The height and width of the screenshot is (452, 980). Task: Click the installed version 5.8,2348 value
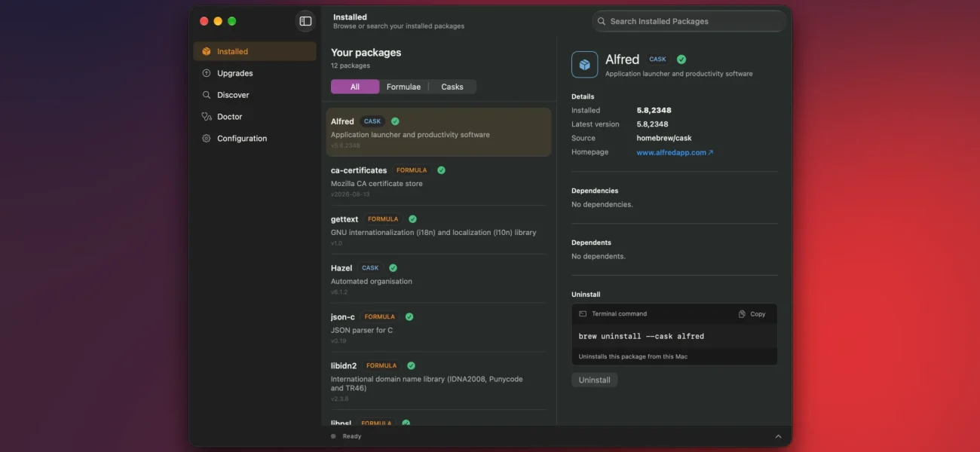652,110
